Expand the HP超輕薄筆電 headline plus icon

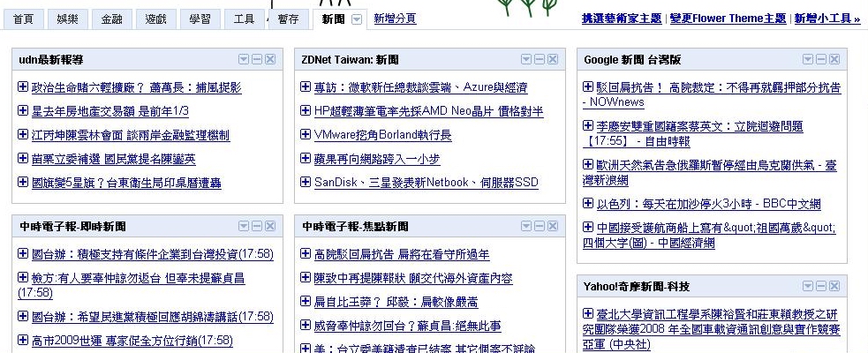306,110
